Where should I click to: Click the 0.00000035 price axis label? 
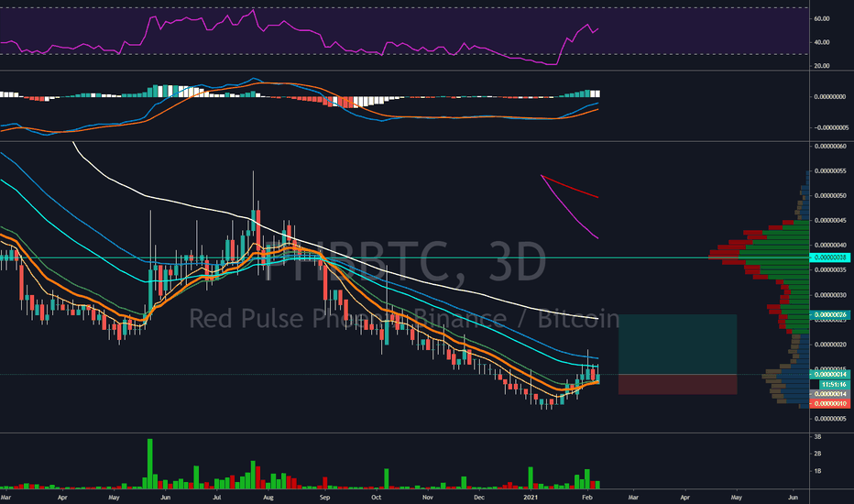tap(830, 270)
